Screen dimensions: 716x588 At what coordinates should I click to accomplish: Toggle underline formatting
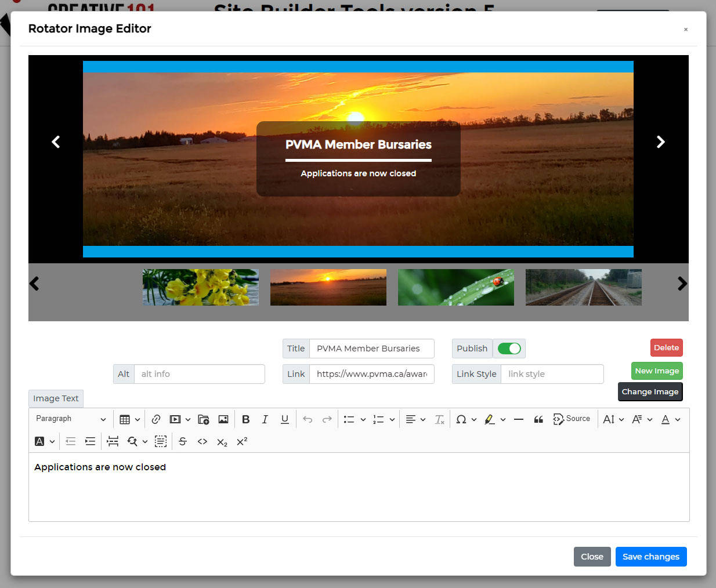point(284,419)
